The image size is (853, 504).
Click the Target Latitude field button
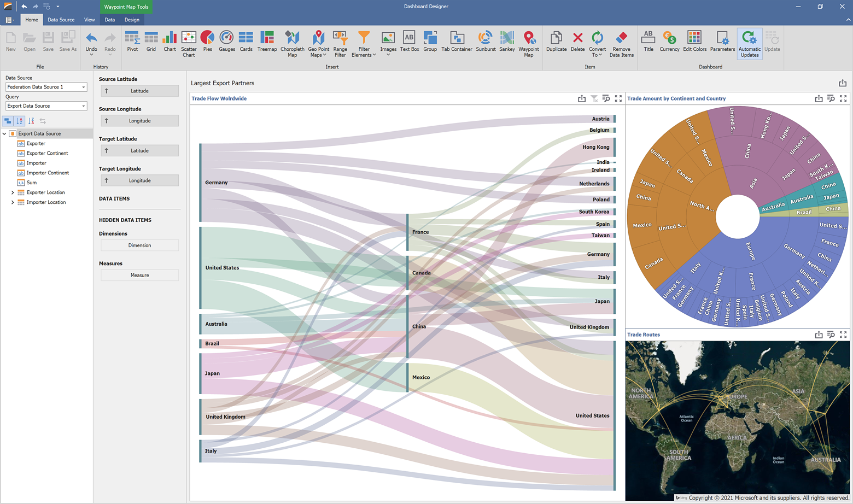click(x=139, y=151)
